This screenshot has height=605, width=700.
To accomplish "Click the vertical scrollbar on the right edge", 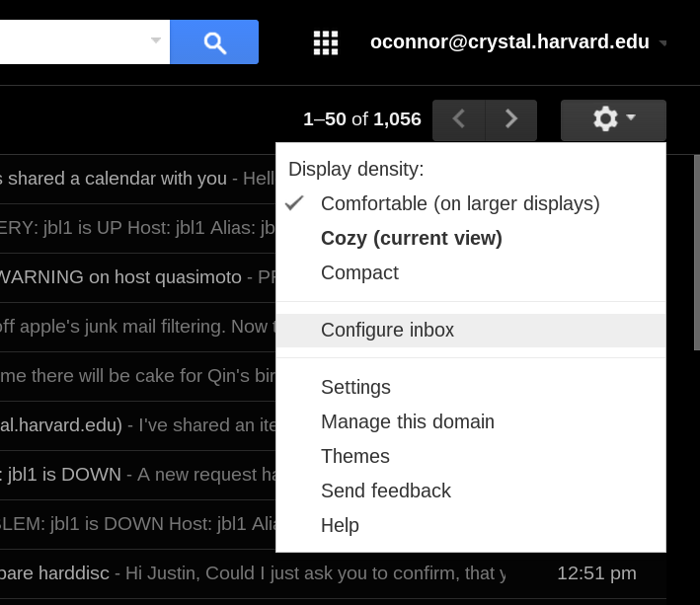I will point(697,253).
